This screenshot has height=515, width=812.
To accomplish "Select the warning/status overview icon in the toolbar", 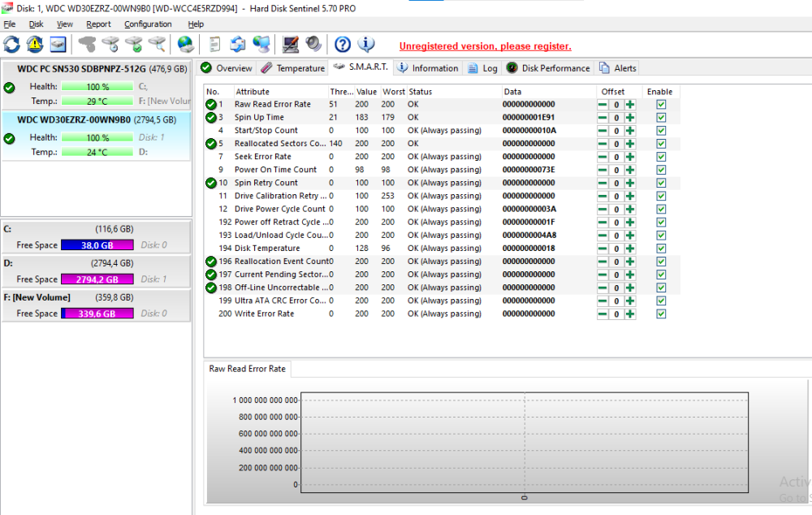I will coord(34,44).
